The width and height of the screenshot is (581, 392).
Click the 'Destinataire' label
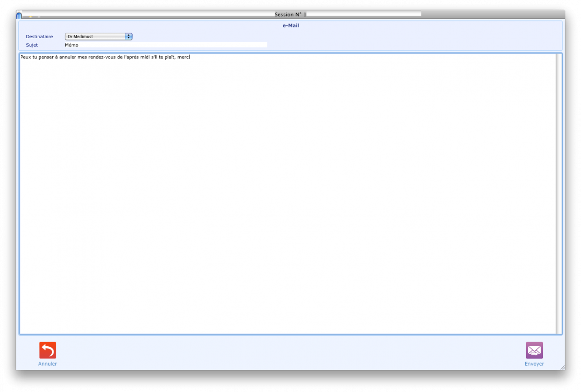coord(39,36)
